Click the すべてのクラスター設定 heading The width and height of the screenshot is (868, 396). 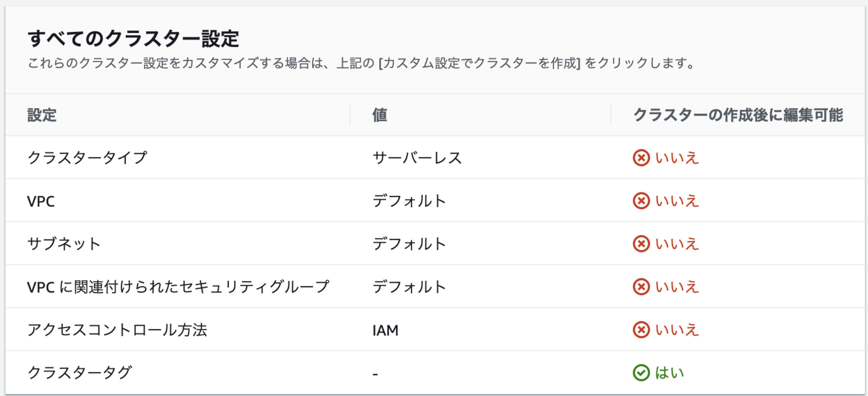(133, 39)
